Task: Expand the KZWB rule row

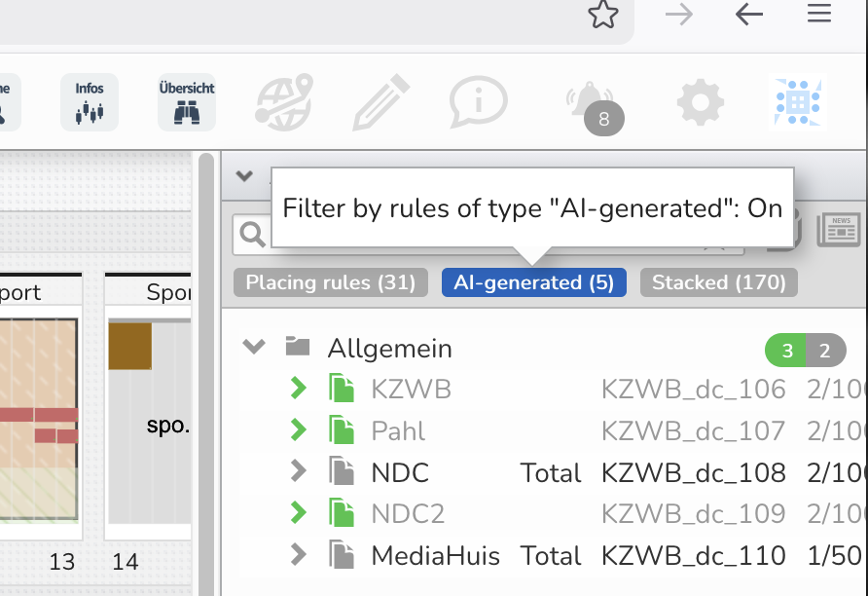Action: coord(298,390)
